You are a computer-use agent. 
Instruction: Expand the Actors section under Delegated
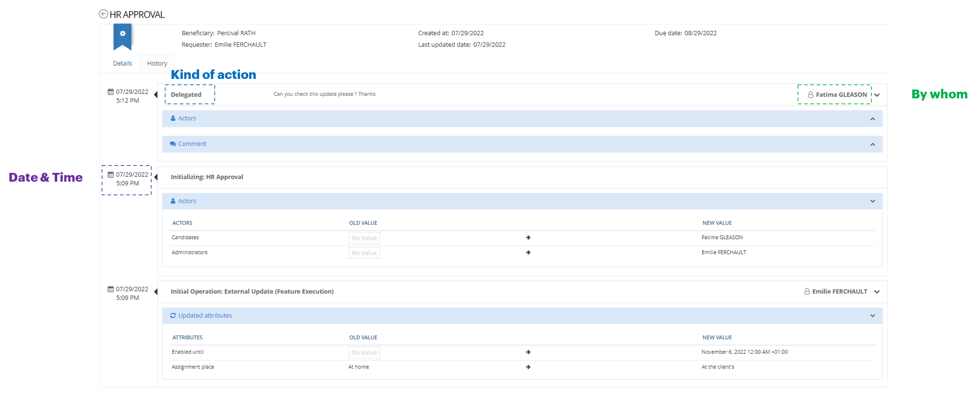click(872, 119)
